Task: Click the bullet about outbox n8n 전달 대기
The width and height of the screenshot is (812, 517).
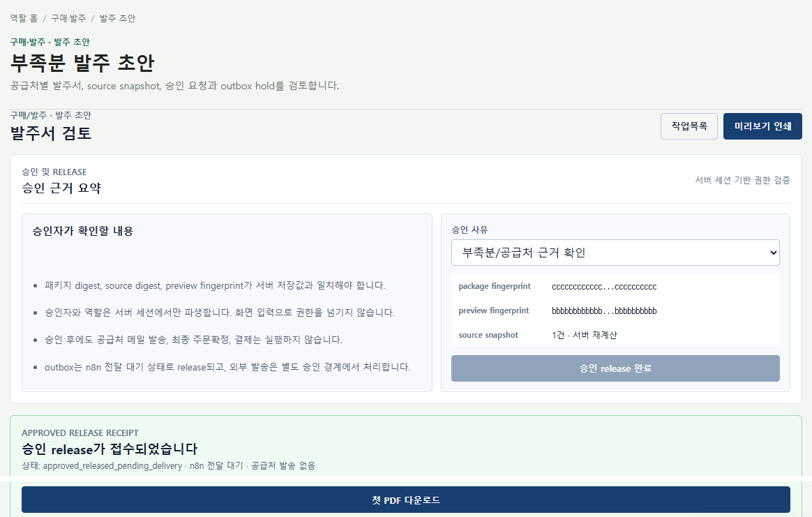Action: (227, 367)
